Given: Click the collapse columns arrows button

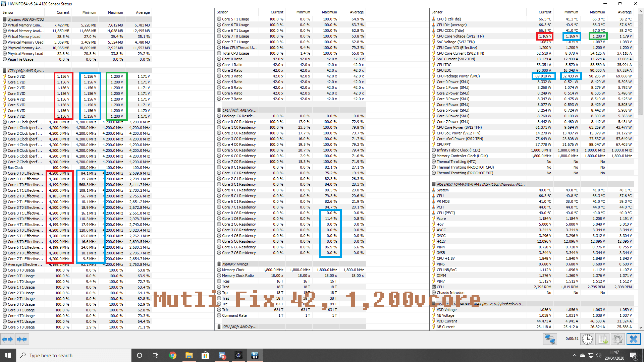Looking at the screenshot, I should click(22, 340).
